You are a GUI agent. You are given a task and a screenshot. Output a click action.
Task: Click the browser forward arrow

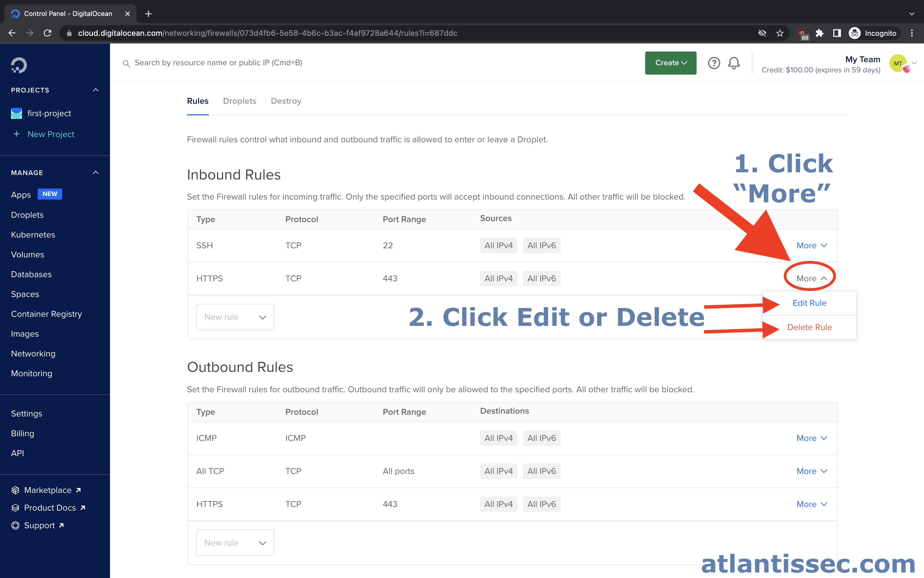tap(29, 33)
